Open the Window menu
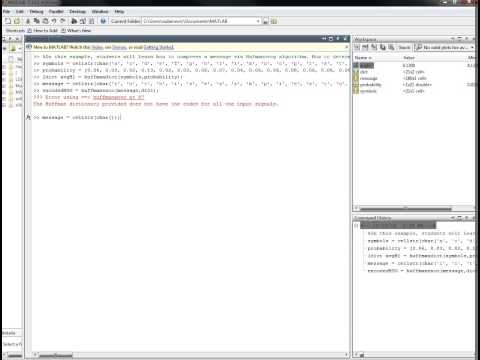Image resolution: width=480 pixels, height=360 pixels. (100, 12)
